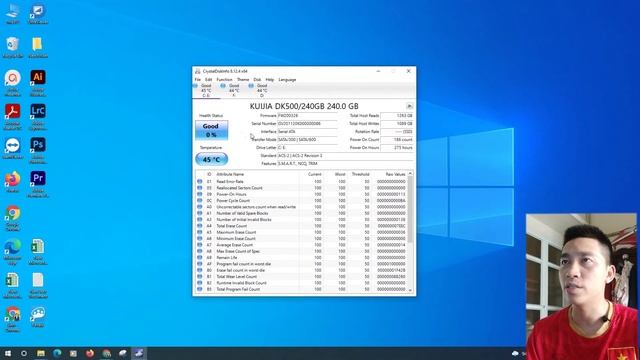Click the 45 °C temperature button
The width and height of the screenshot is (640, 360).
tap(211, 159)
